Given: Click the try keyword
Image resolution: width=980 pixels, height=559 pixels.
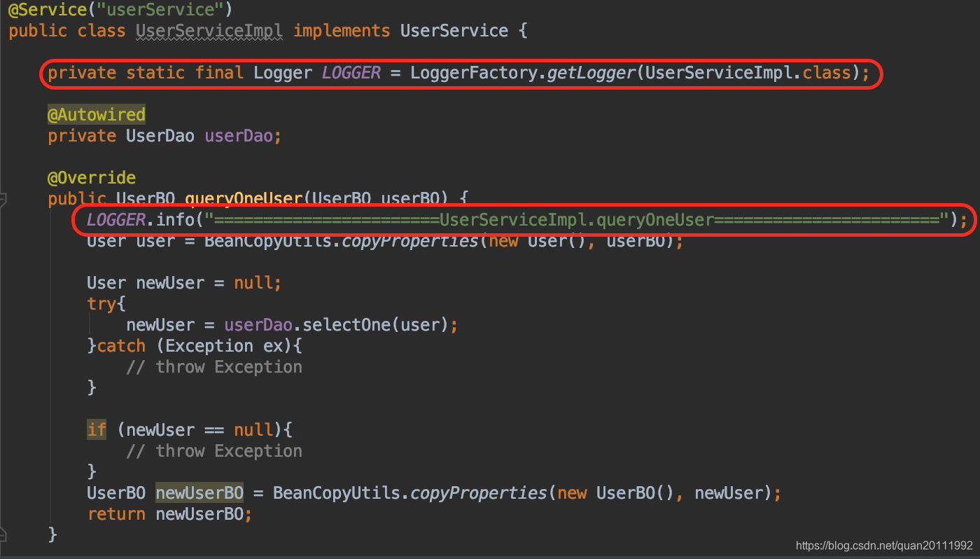Looking at the screenshot, I should (x=101, y=304).
